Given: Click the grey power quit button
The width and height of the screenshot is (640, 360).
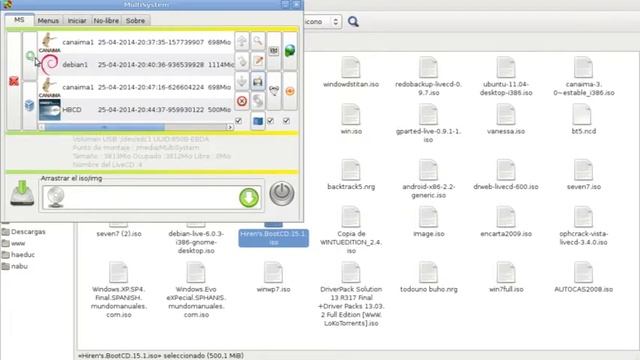Looking at the screenshot, I should 282,193.
